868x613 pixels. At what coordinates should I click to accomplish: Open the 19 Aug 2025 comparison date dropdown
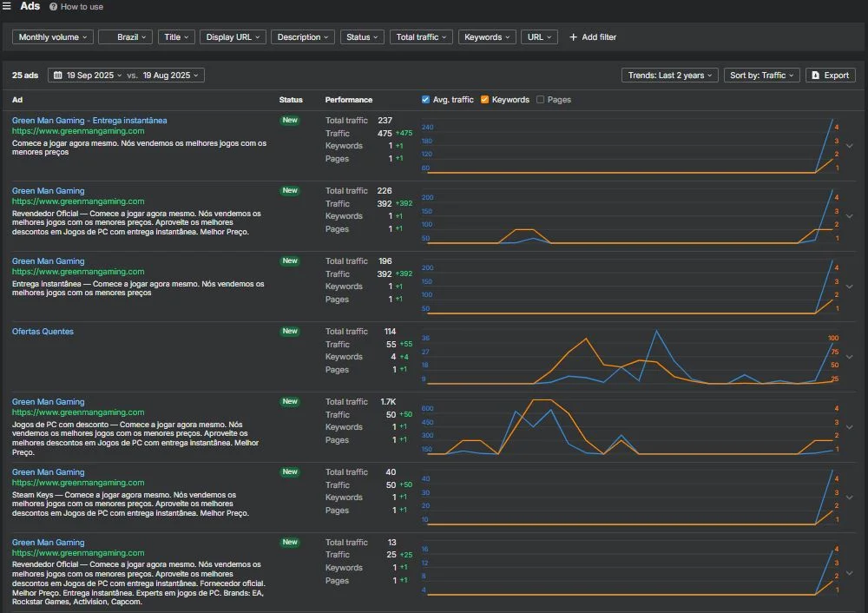tap(170, 76)
